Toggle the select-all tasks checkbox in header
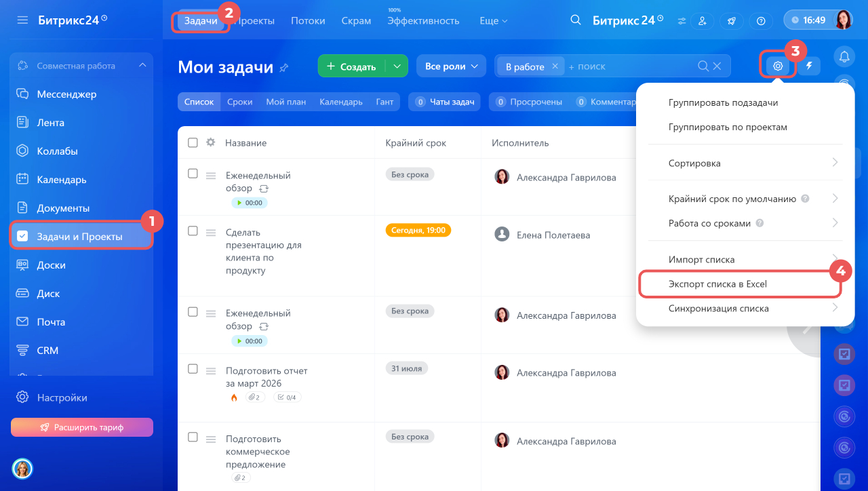 [x=193, y=143]
